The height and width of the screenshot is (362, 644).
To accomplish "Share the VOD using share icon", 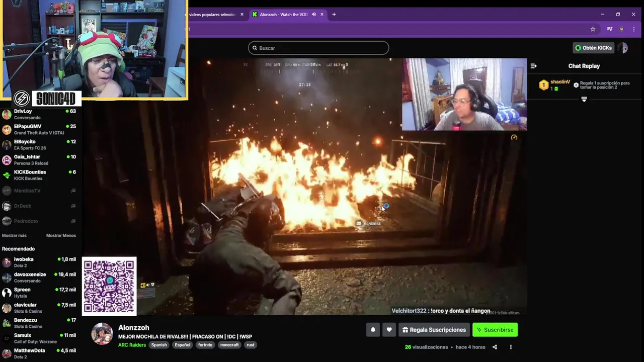I will pos(495,347).
